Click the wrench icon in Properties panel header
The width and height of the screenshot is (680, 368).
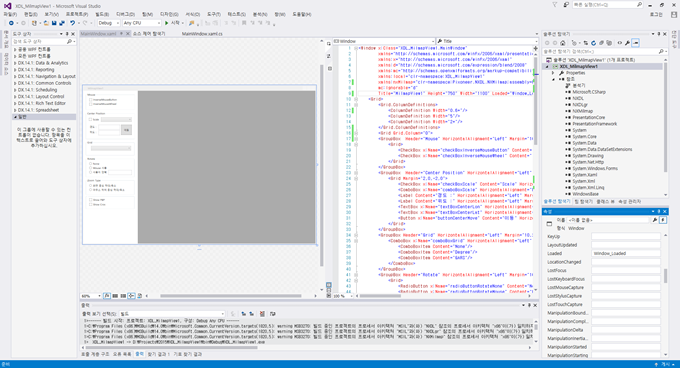655,220
